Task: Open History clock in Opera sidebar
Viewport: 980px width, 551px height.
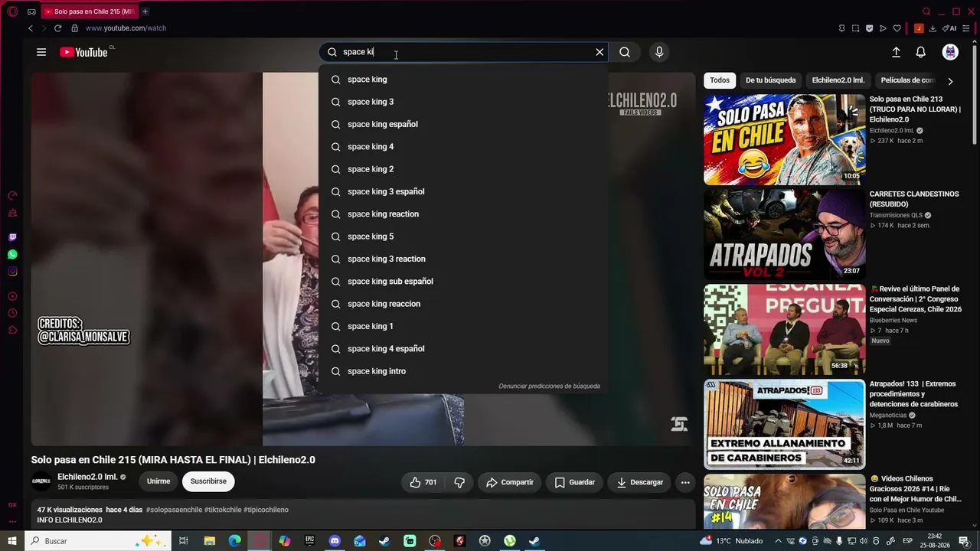Action: pos(12,313)
